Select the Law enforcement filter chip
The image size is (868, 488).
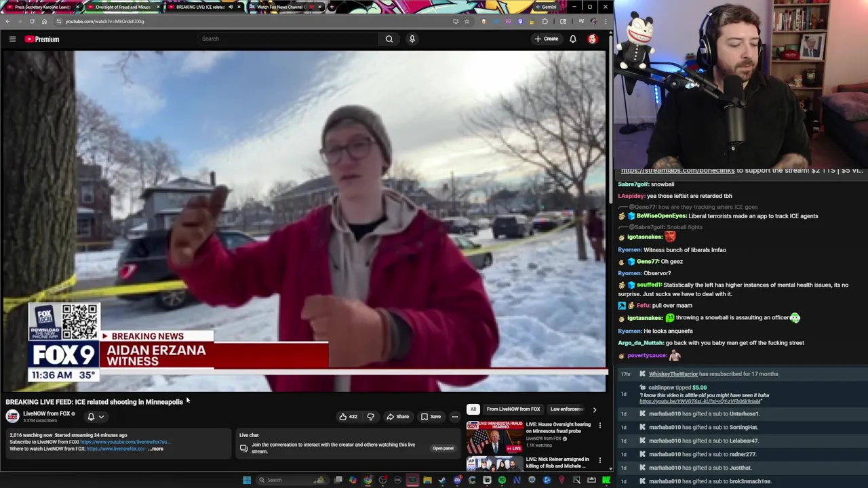click(x=567, y=409)
